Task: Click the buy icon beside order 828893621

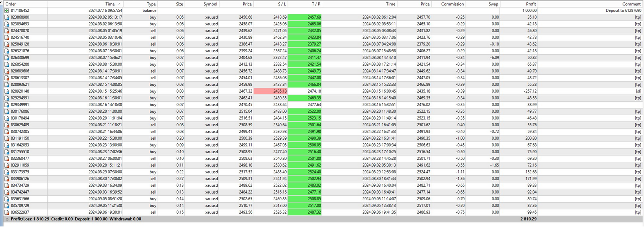Action: [6, 85]
